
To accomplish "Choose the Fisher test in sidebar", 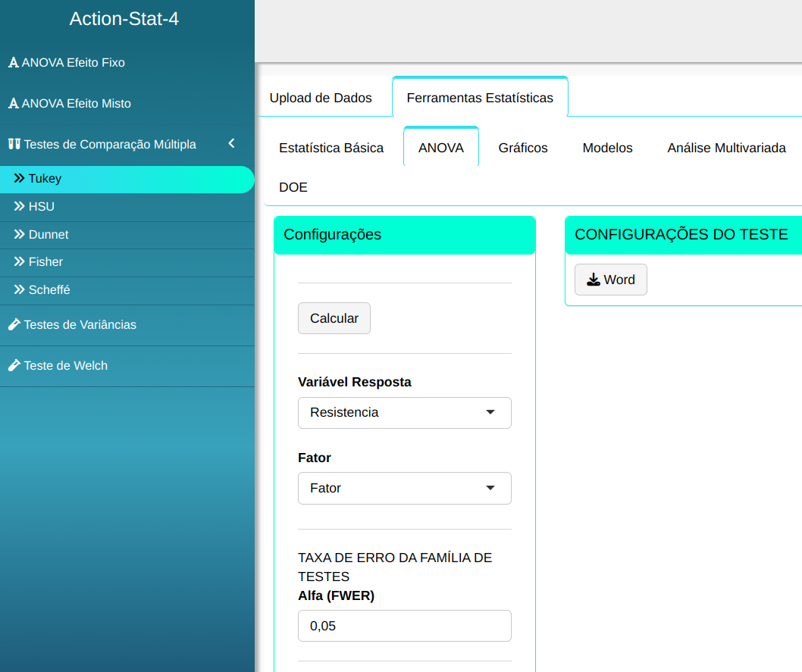I will [45, 262].
